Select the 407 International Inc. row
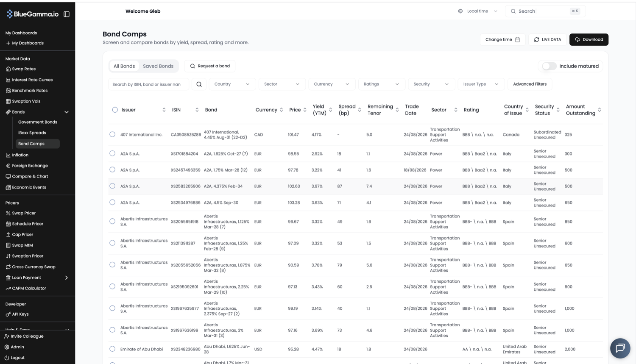636x364 pixels. pyautogui.click(x=112, y=134)
